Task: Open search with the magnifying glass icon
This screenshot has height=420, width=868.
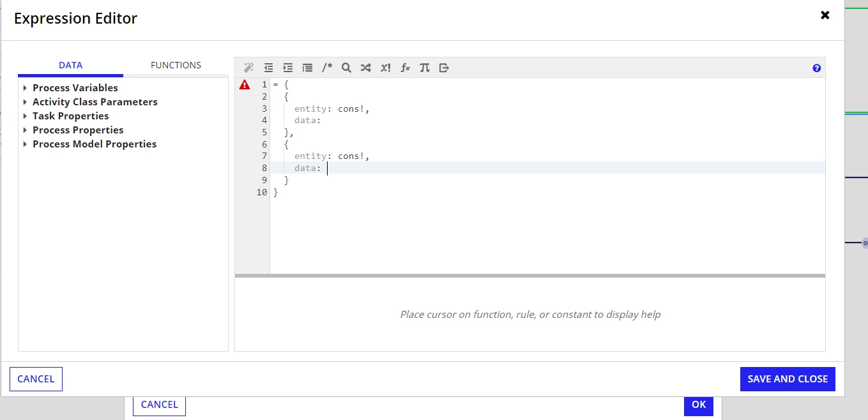Action: tap(346, 68)
